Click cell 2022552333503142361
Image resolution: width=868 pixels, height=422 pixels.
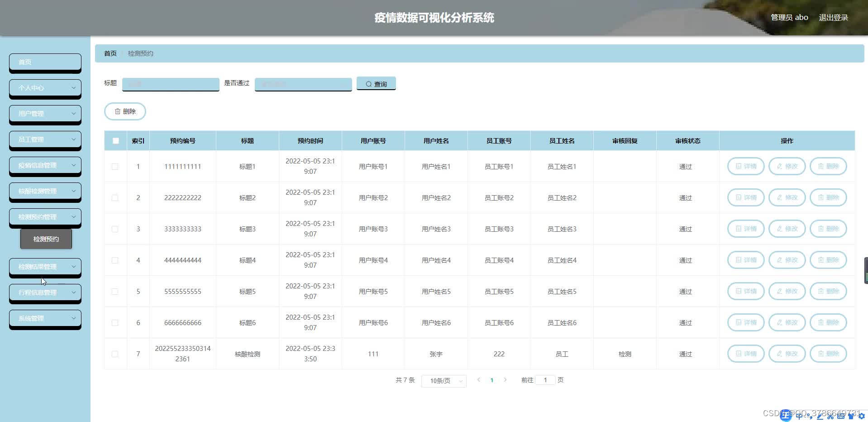coord(183,354)
